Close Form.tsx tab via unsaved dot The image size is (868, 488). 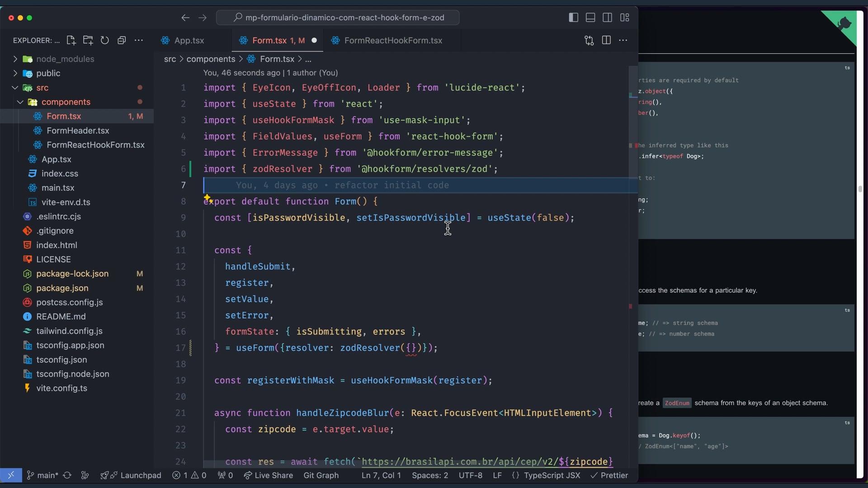(314, 40)
